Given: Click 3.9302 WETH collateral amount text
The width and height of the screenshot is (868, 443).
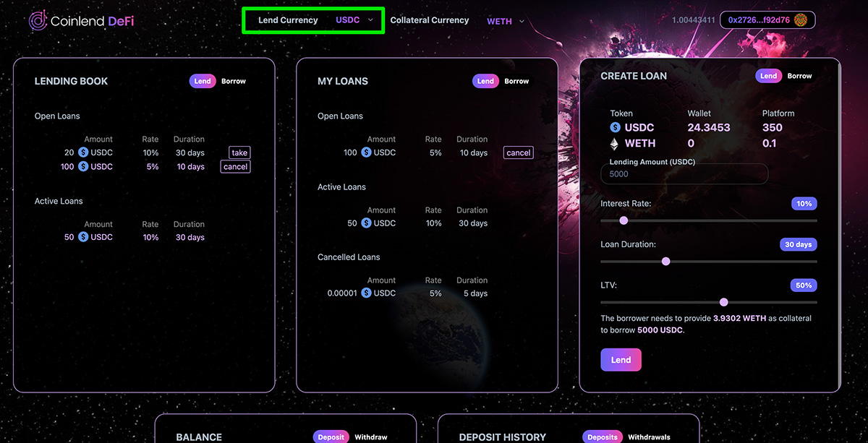Looking at the screenshot, I should (741, 319).
